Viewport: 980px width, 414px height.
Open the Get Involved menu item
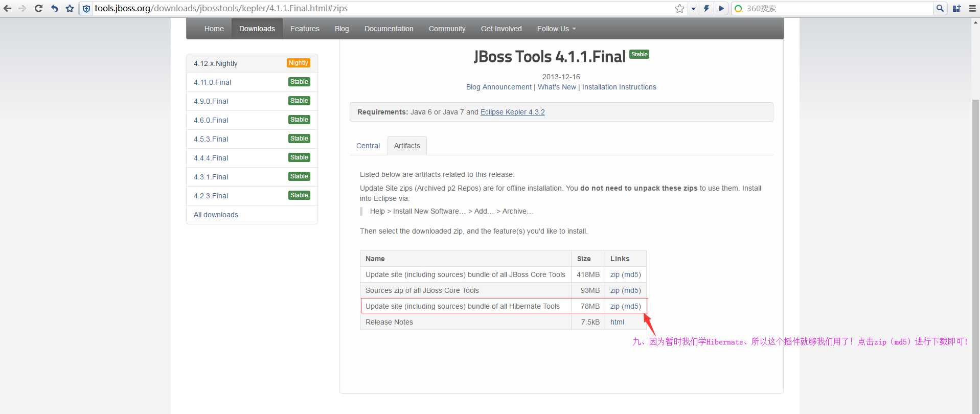[x=502, y=29]
